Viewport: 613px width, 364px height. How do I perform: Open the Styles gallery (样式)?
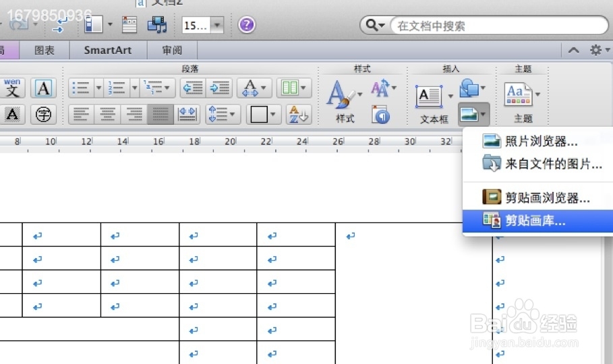point(344,101)
